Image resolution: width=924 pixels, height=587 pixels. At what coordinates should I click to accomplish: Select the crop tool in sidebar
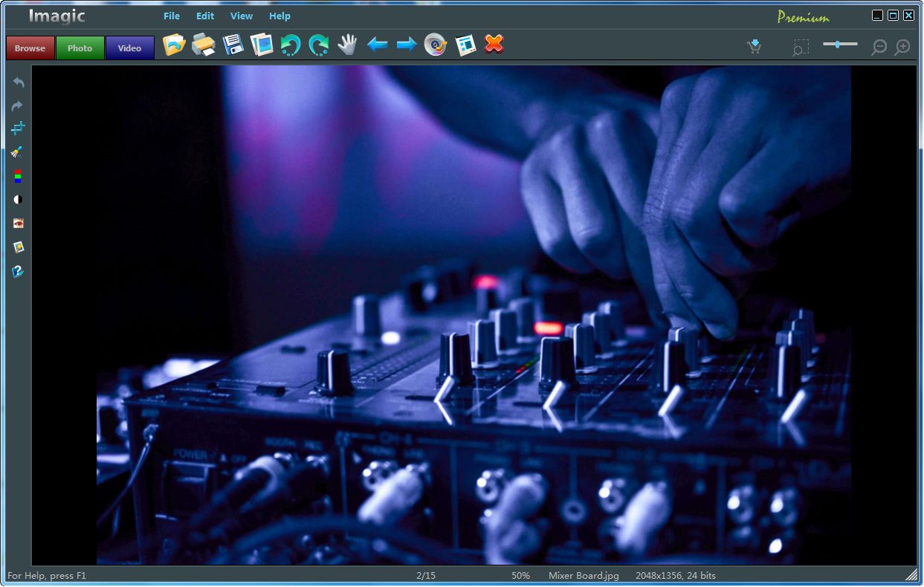[18, 129]
